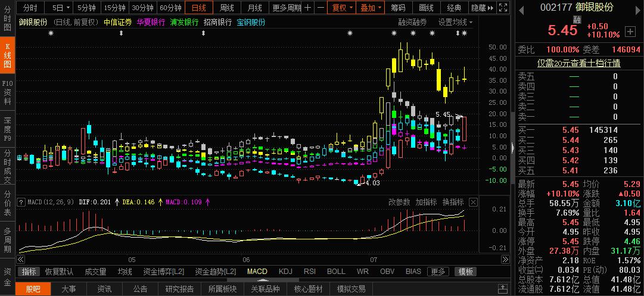Screen dimensions: 644x296
Task: Open 分时成交 sidebar tab
Action: coord(7,166)
